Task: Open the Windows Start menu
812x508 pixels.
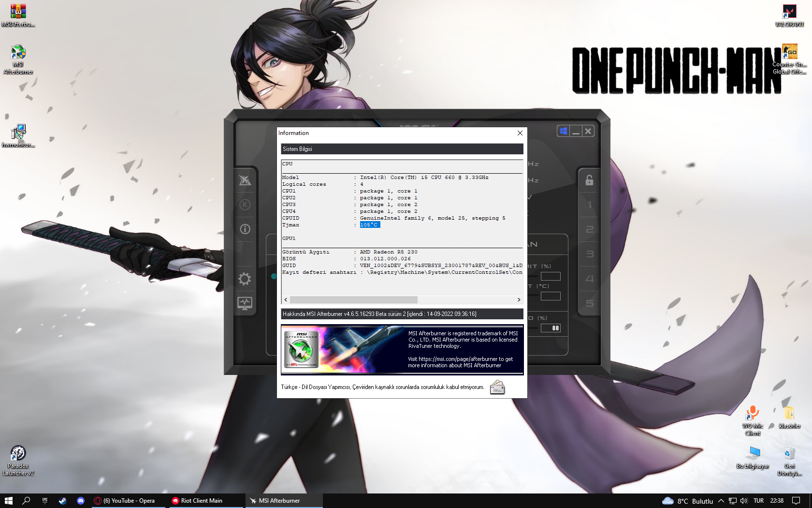Action: [x=9, y=501]
